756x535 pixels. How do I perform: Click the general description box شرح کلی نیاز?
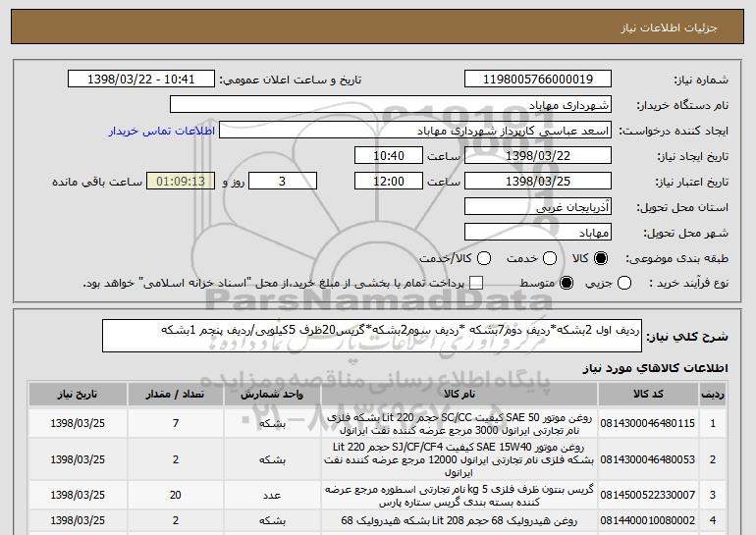pos(372,336)
